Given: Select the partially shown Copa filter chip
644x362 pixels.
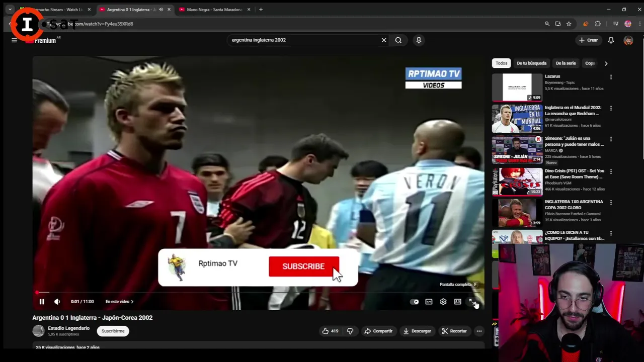Looking at the screenshot, I should (x=590, y=63).
